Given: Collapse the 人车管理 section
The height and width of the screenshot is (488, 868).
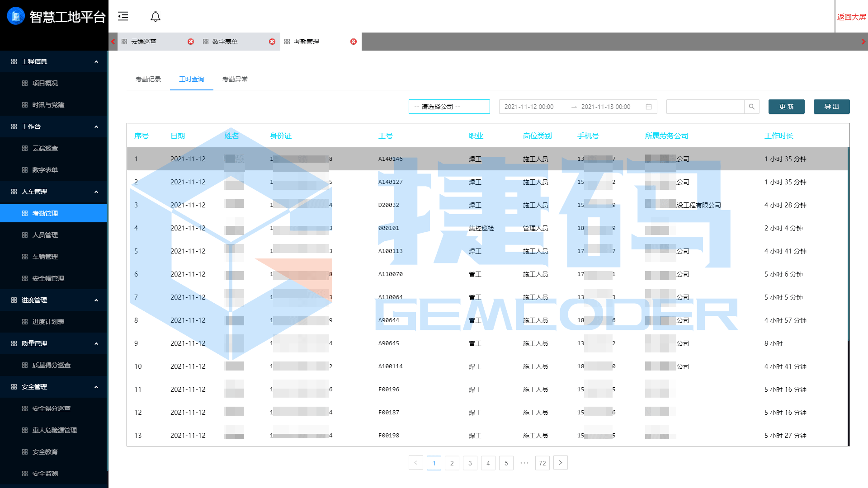Looking at the screenshot, I should 96,192.
